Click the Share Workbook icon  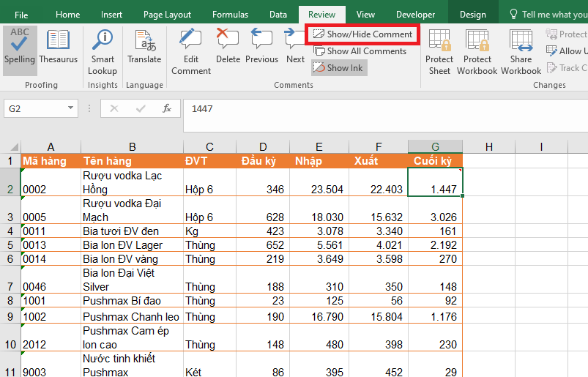521,51
